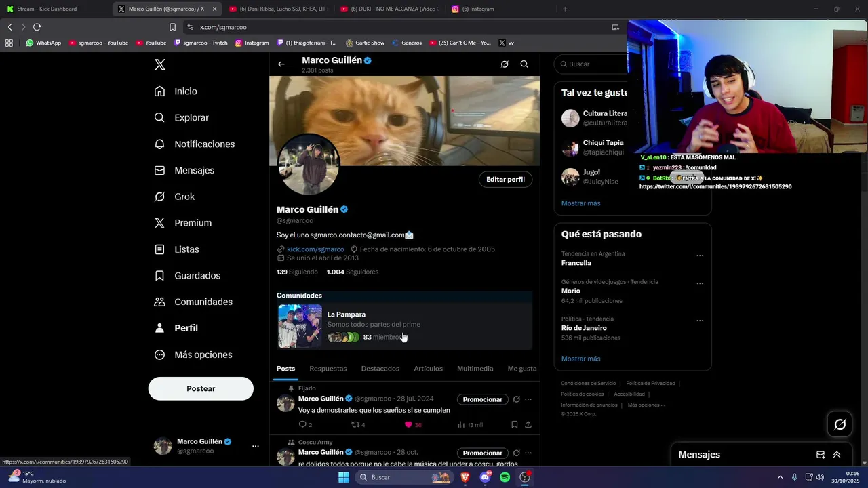Expand the Mensajes drawer with double chevron

click(x=837, y=455)
